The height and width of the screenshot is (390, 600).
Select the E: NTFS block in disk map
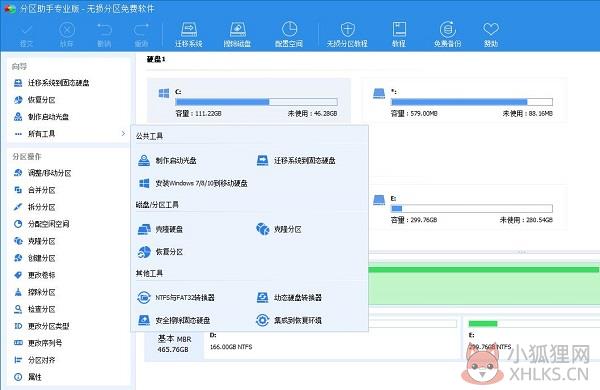531,339
